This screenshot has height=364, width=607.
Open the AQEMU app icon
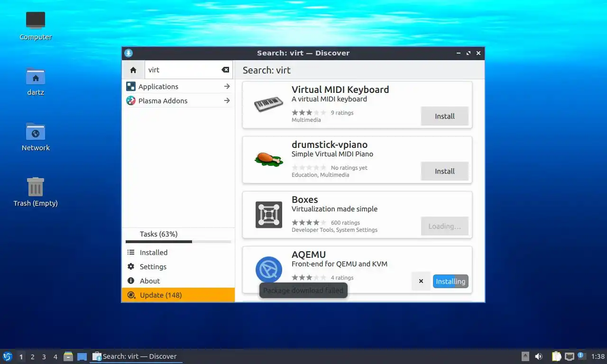[269, 270]
